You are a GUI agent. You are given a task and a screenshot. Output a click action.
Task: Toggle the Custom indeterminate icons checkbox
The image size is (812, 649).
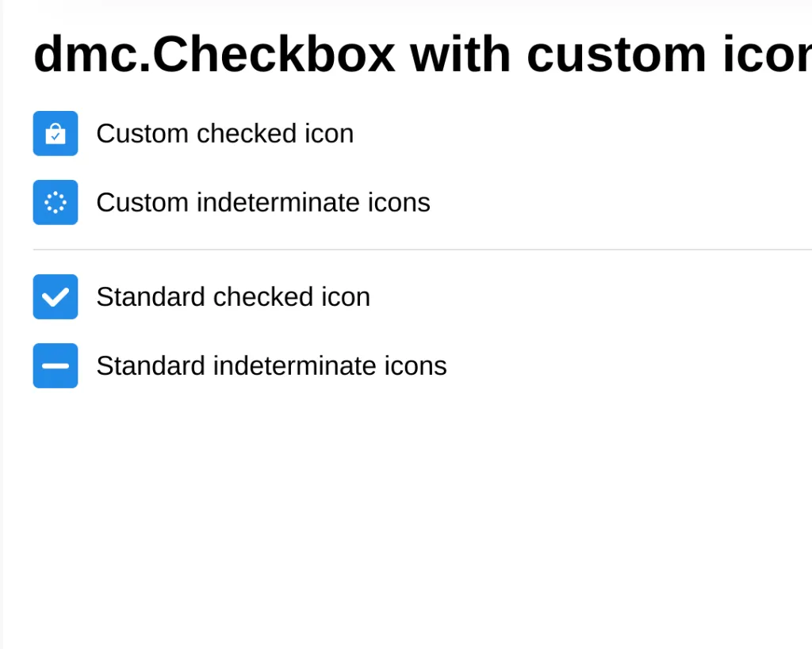pyautogui.click(x=56, y=203)
